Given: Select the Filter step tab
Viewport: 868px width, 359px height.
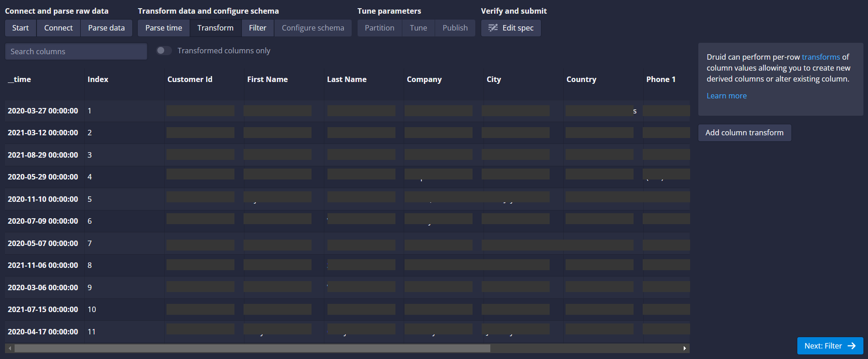Looking at the screenshot, I should point(258,28).
